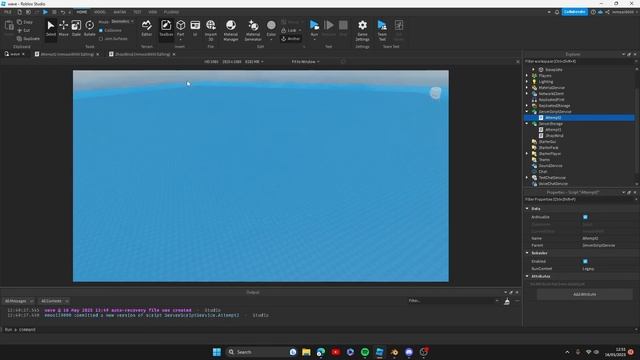Image resolution: width=640 pixels, height=360 pixels.
Task: Collapse the Behavior properties section
Action: [527, 253]
